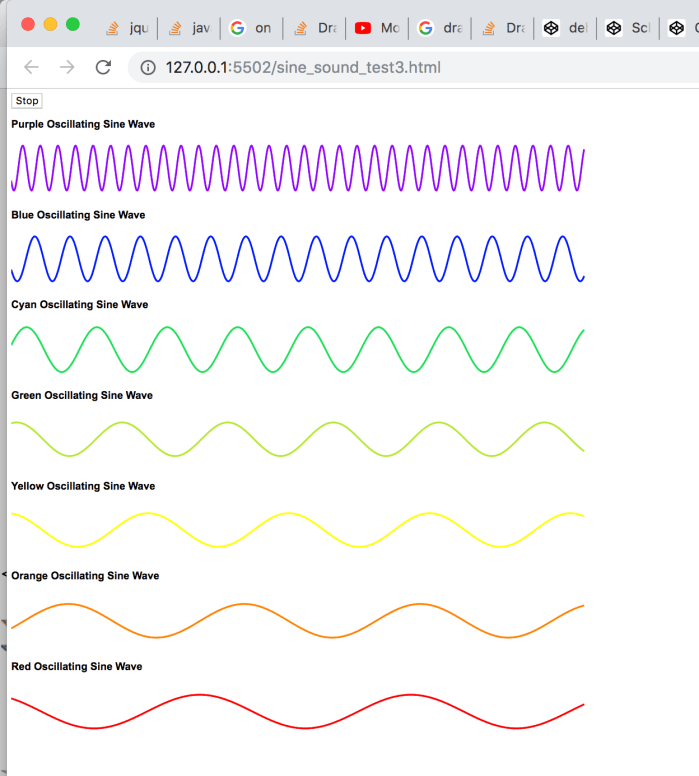The image size is (699, 776).
Task: Open the Google "on" tab
Action: [252, 28]
